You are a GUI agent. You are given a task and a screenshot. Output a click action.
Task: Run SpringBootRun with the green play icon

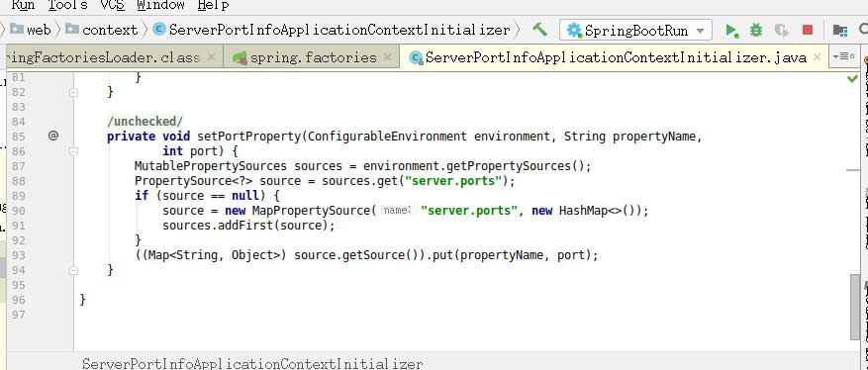point(731,30)
